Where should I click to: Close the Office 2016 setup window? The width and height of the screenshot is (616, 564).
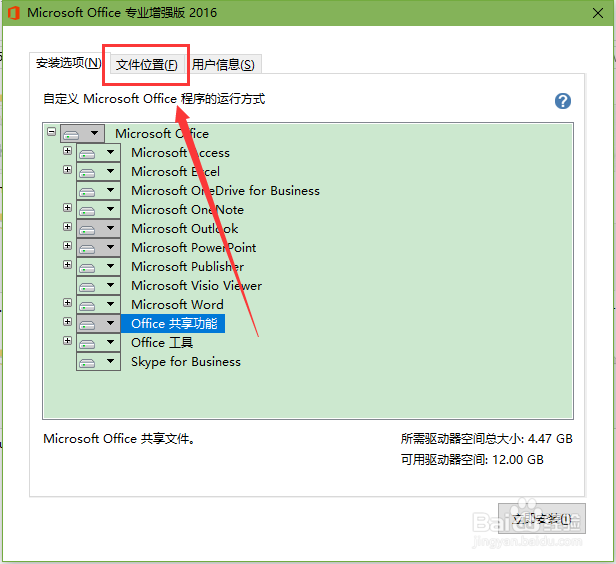click(598, 13)
